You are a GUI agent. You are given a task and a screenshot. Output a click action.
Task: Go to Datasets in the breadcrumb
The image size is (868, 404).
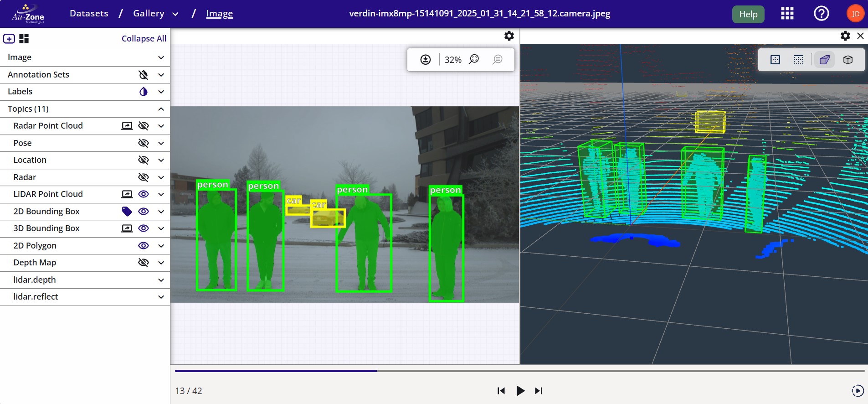(89, 14)
